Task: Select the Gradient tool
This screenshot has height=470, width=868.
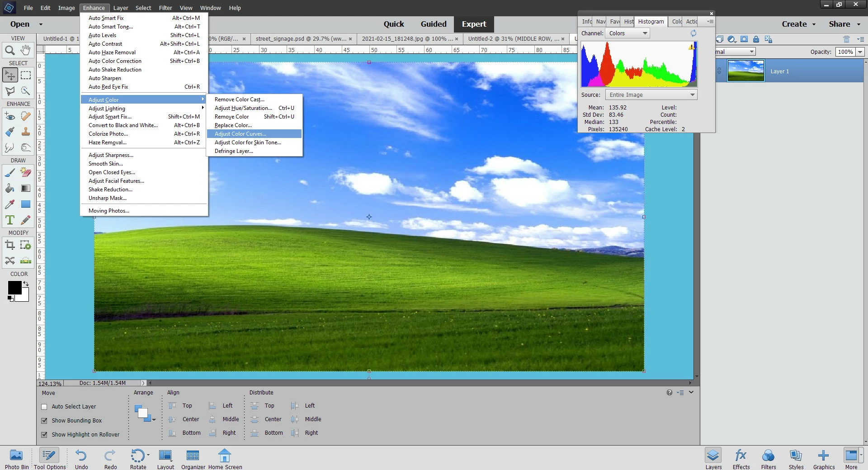Action: click(26, 188)
